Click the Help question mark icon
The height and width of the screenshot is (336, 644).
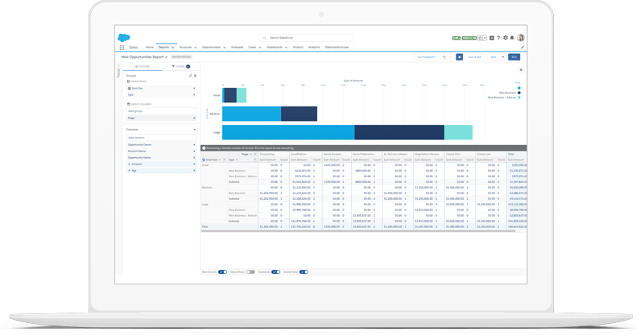tap(498, 38)
